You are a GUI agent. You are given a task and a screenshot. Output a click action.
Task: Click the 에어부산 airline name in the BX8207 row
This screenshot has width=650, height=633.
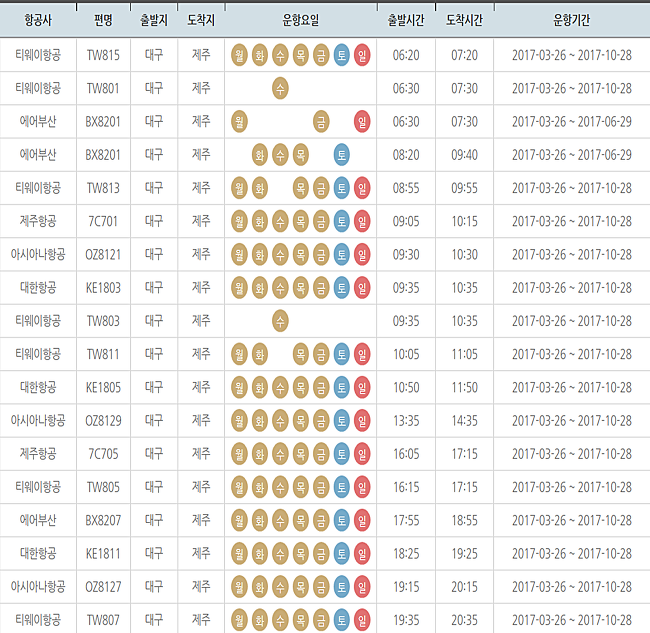click(x=38, y=520)
